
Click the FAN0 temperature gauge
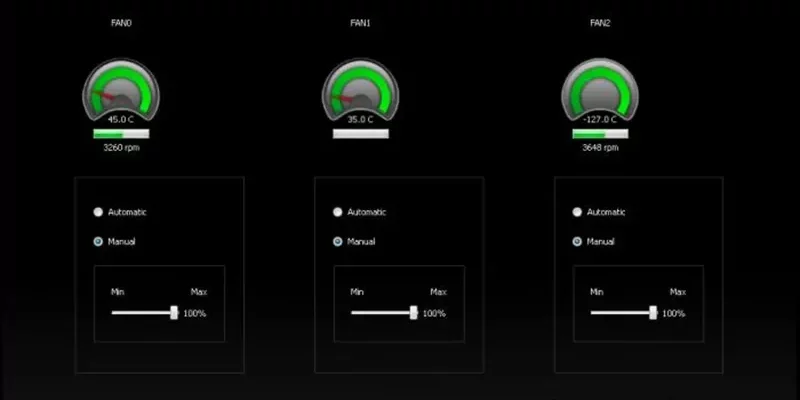(x=121, y=90)
